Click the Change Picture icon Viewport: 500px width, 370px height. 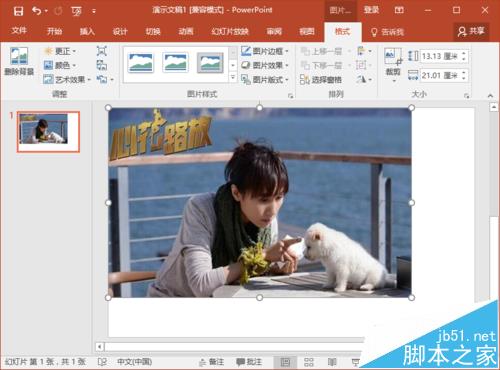click(x=102, y=65)
